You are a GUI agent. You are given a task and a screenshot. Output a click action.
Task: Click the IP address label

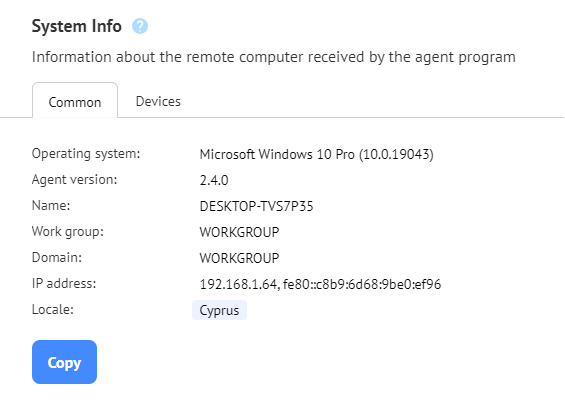coord(64,284)
